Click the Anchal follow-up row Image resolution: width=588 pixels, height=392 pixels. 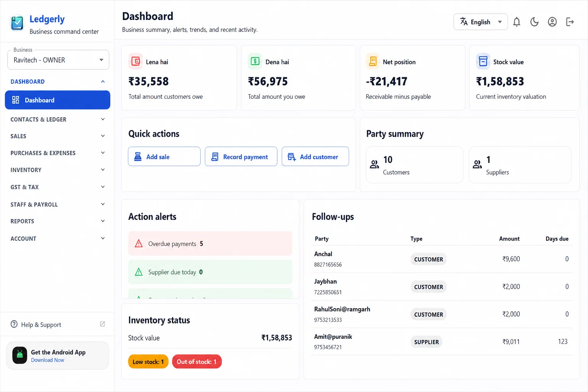pos(442,259)
